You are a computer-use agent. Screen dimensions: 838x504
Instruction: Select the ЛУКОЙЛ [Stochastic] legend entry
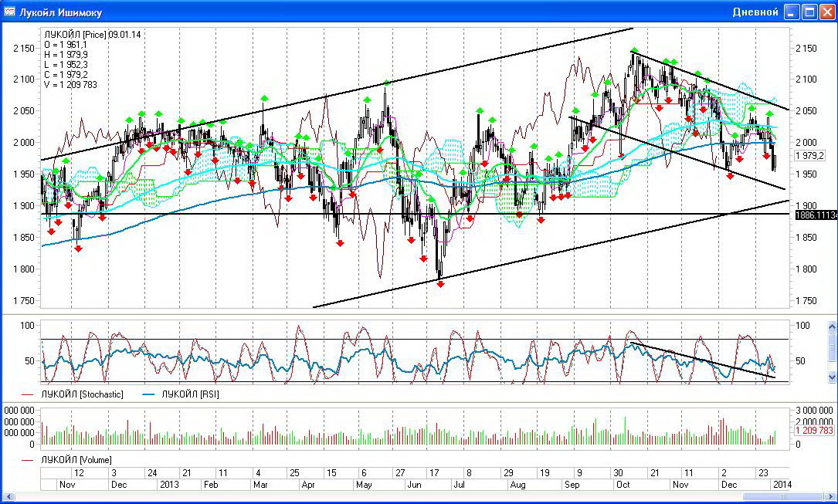(x=72, y=394)
